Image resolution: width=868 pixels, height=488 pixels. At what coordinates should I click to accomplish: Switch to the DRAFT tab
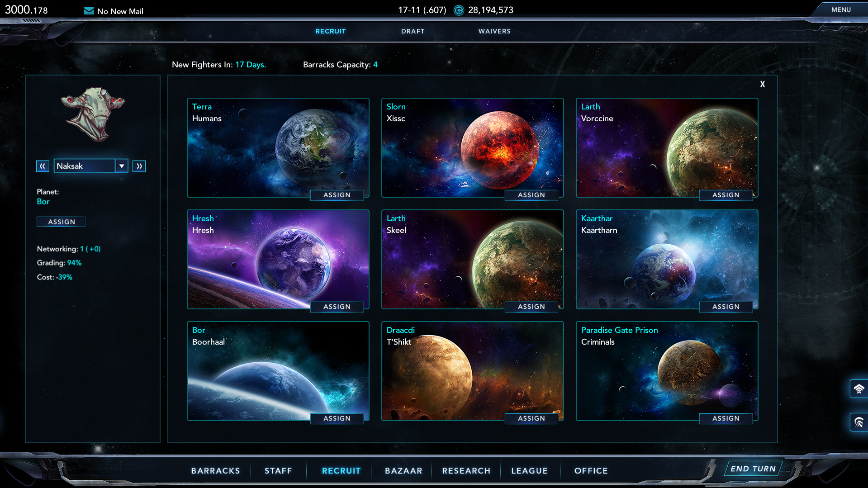tap(412, 31)
